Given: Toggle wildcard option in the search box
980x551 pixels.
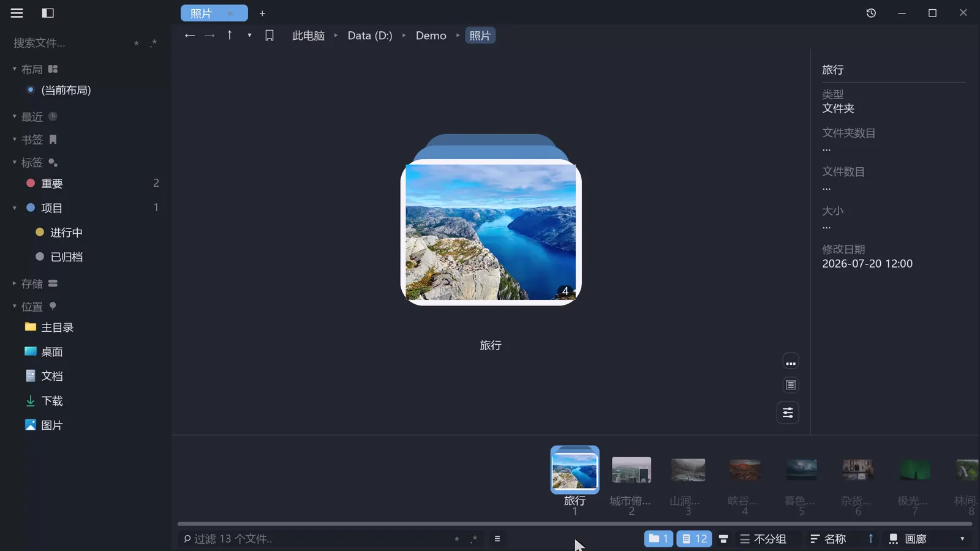Looking at the screenshot, I should pos(136,43).
